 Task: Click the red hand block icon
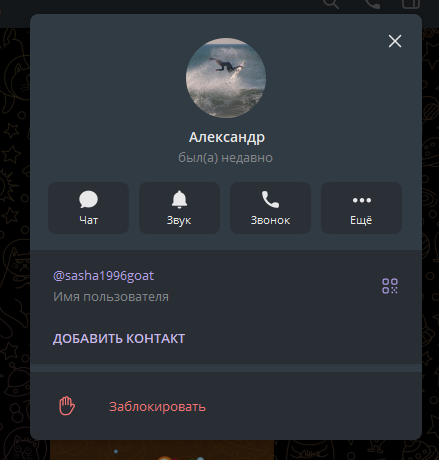click(67, 406)
